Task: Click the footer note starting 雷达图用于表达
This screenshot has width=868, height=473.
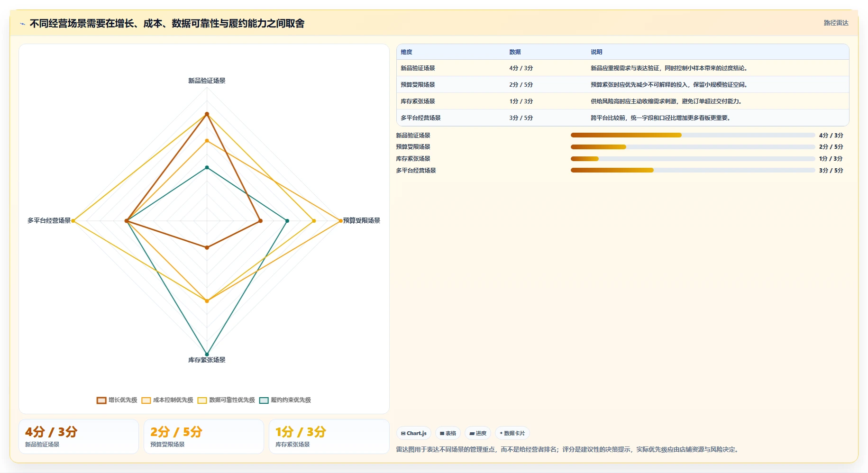Action: point(568,450)
